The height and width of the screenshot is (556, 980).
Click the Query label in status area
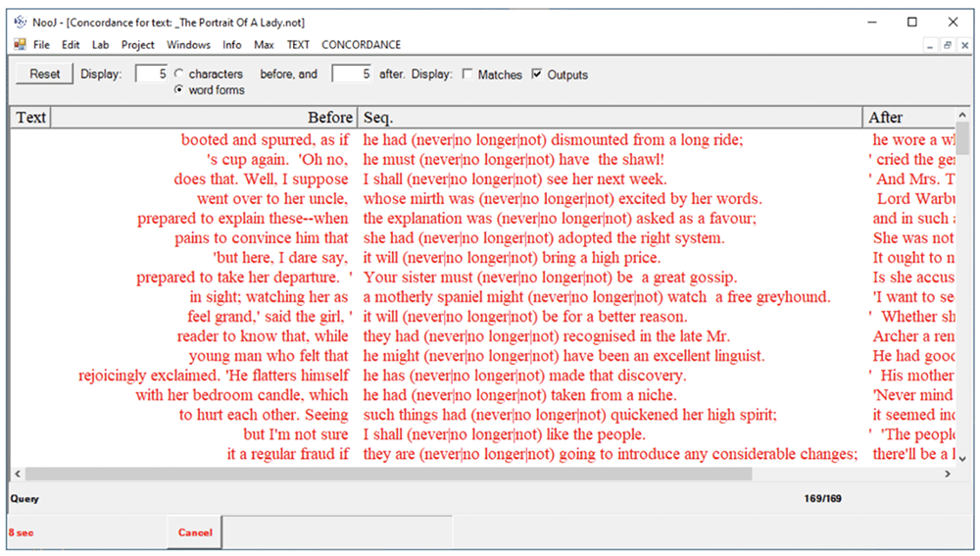pos(24,498)
